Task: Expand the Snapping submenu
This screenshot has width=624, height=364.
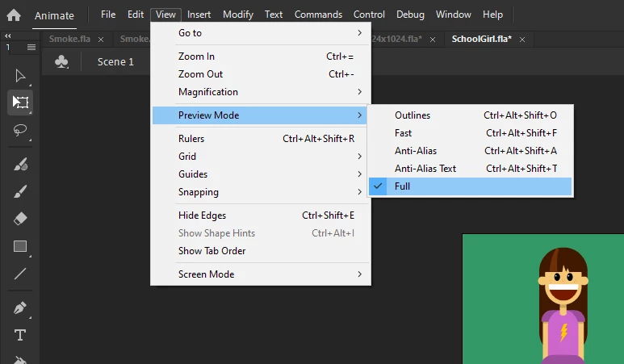Action: (261, 192)
